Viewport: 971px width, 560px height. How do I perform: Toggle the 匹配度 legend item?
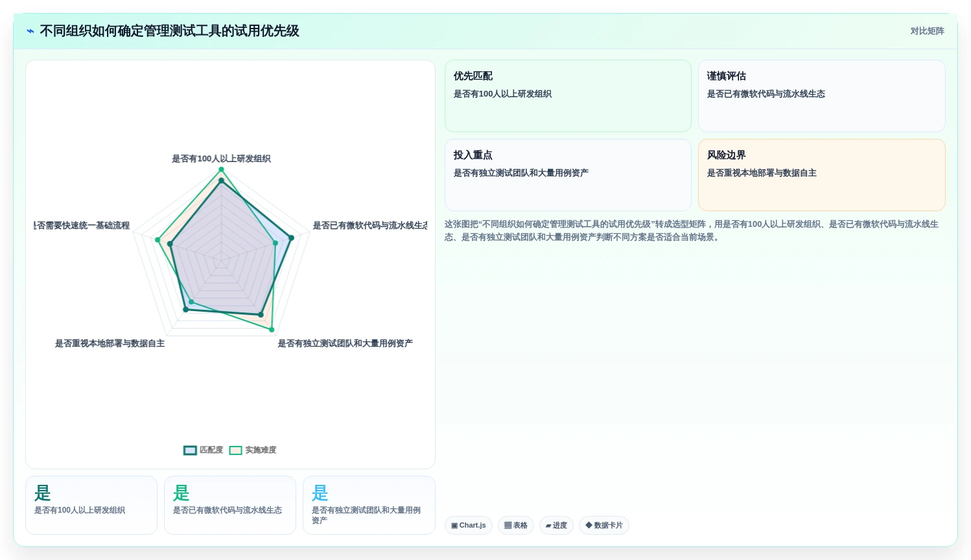[204, 450]
